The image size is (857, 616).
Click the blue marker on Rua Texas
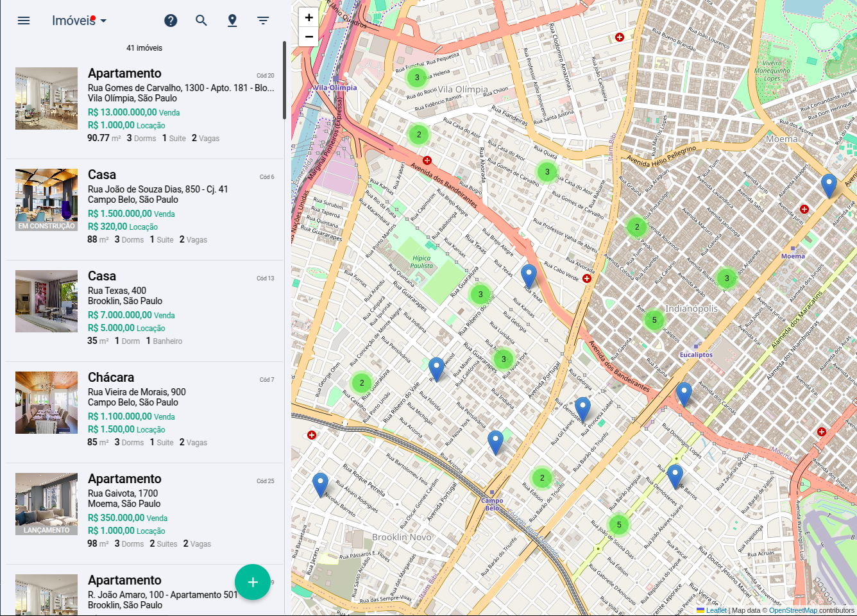click(x=529, y=277)
